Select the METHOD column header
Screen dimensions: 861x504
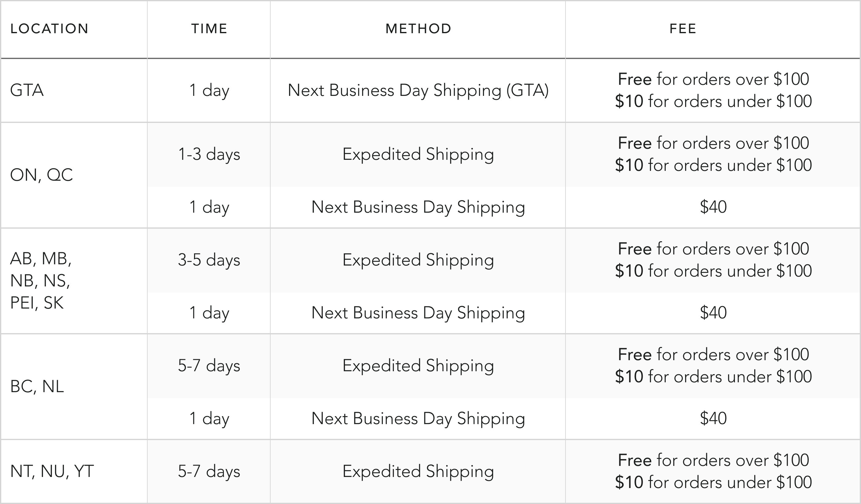tap(418, 29)
